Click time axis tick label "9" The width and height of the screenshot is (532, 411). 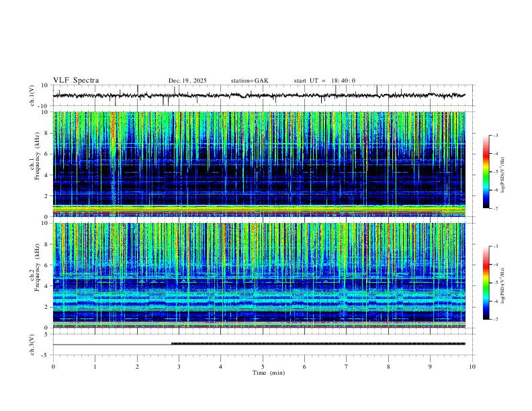(x=430, y=367)
